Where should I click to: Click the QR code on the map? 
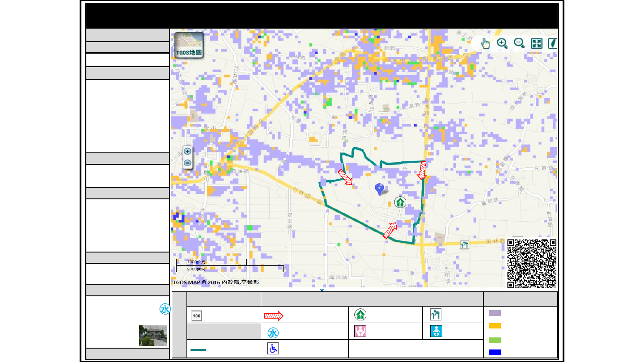[x=532, y=264]
